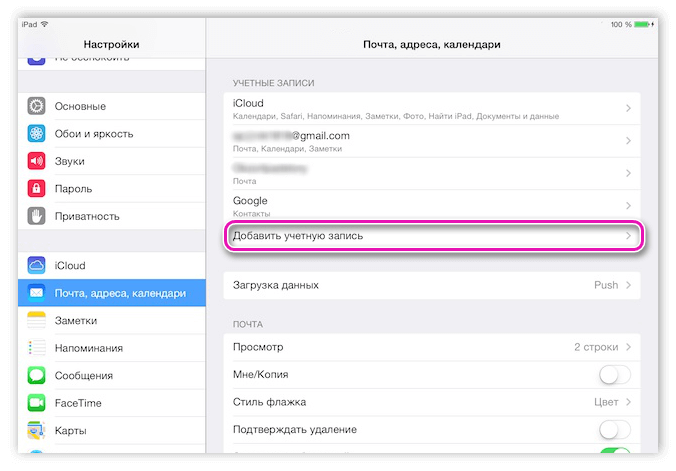Open the Messages bubble icon
The height and width of the screenshot is (471, 676).
tap(37, 375)
